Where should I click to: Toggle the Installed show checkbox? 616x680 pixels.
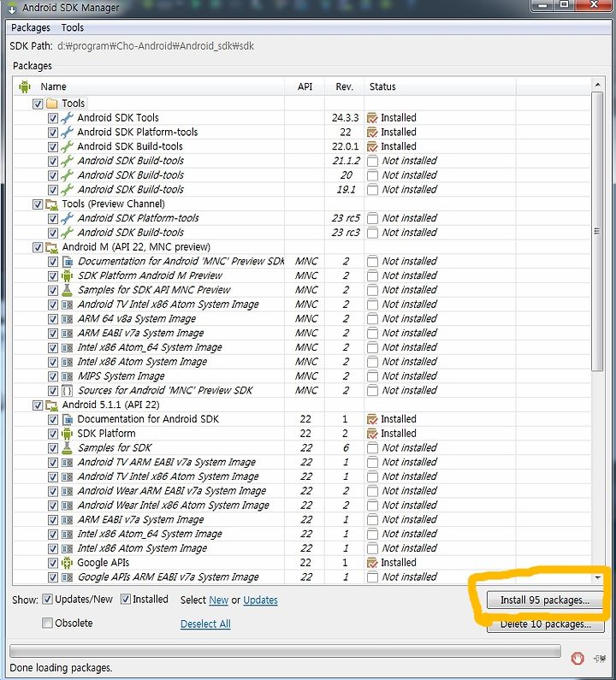tap(126, 600)
